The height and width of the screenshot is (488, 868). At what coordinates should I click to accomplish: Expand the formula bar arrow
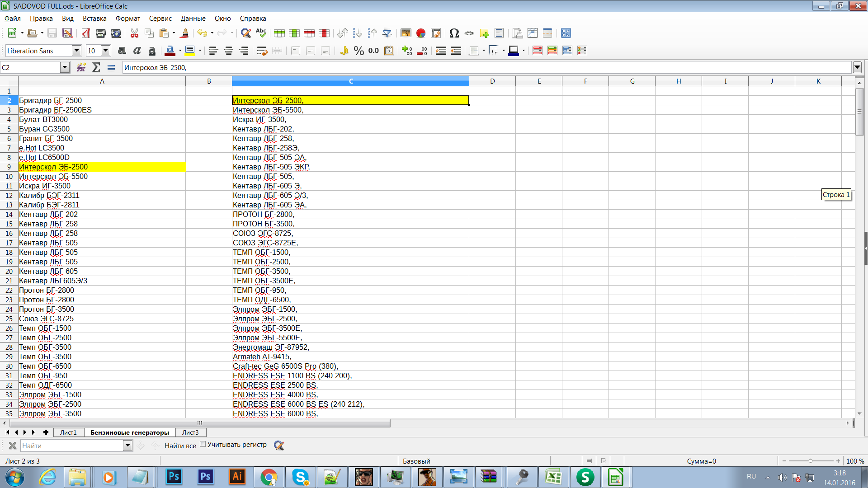[857, 67]
